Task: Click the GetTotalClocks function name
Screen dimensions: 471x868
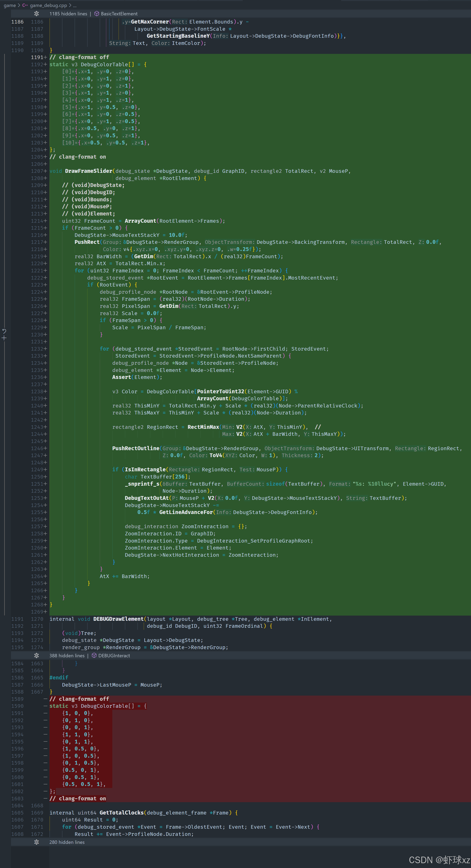Action: [x=121, y=813]
